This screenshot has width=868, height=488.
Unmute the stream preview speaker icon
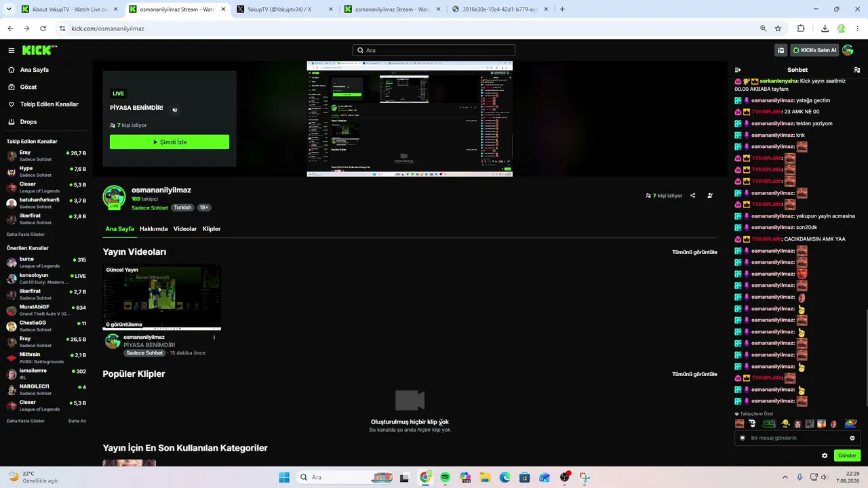(174, 110)
